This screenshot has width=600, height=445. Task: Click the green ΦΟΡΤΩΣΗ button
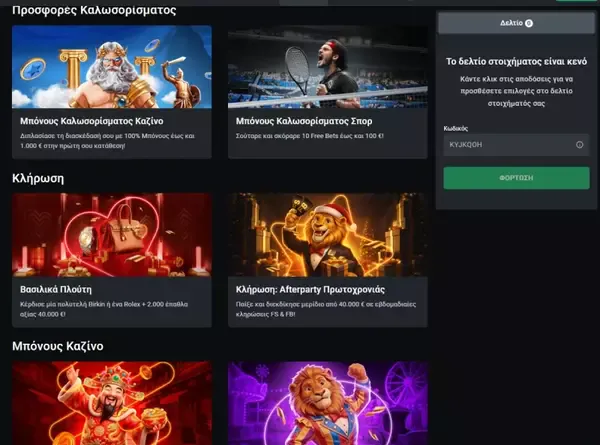coord(516,178)
